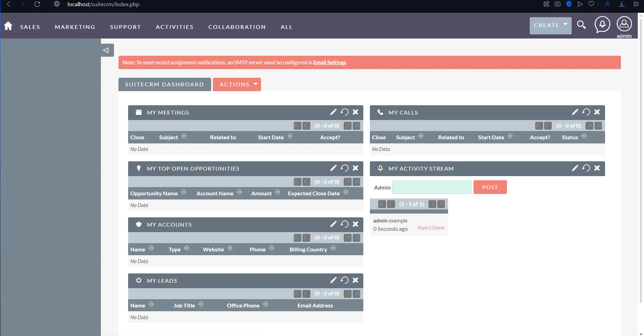Remove the My Accounts dashlet
Image resolution: width=644 pixels, height=336 pixels.
(355, 224)
